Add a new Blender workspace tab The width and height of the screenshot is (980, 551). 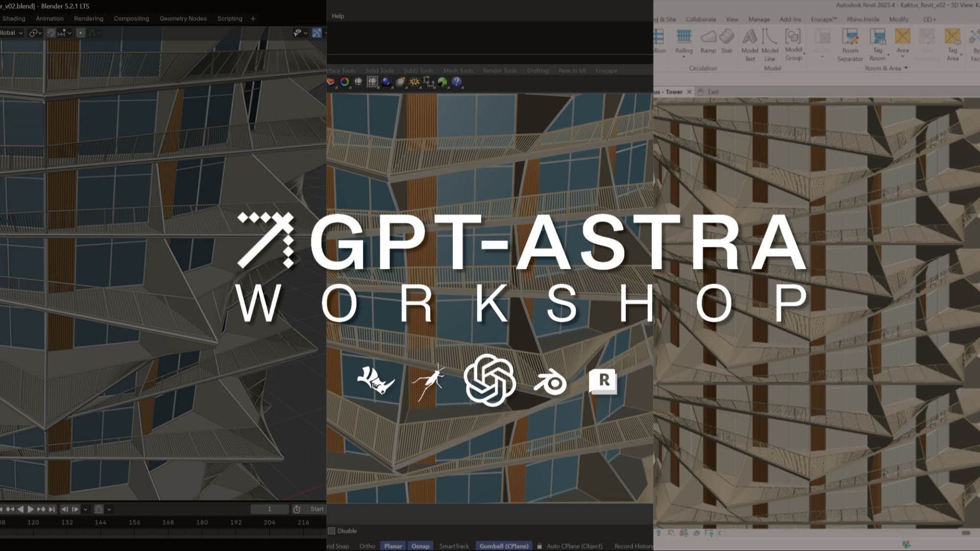253,18
